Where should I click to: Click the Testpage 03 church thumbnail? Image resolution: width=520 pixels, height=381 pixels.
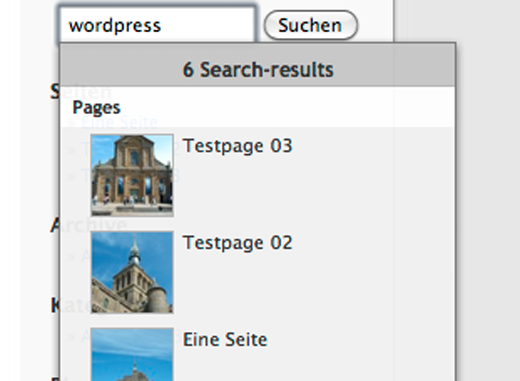pos(132,175)
